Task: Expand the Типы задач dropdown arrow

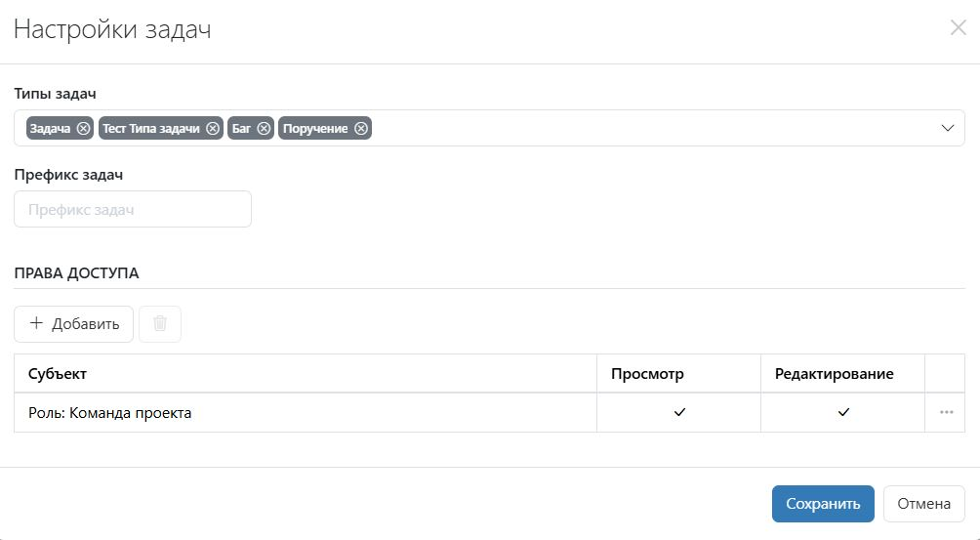Action: coord(947,129)
